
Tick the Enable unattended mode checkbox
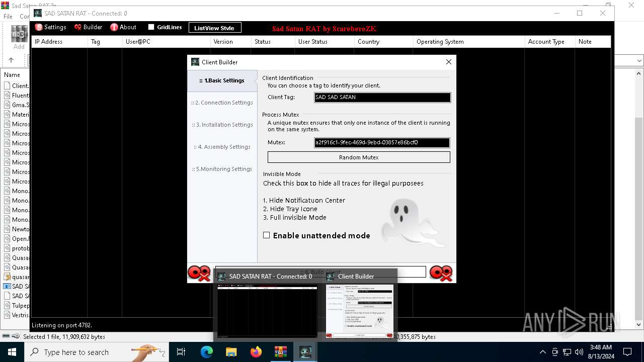[267, 235]
